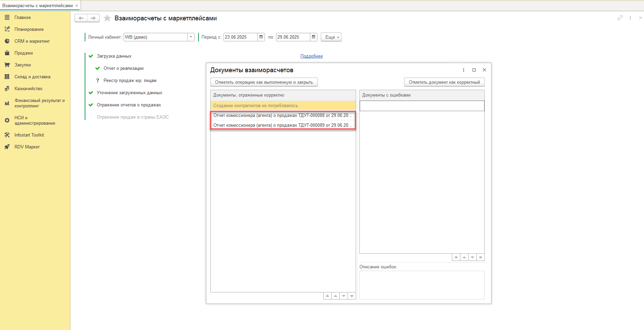Select the Склад и доставка menu item
The height and width of the screenshot is (330, 644).
click(32, 77)
